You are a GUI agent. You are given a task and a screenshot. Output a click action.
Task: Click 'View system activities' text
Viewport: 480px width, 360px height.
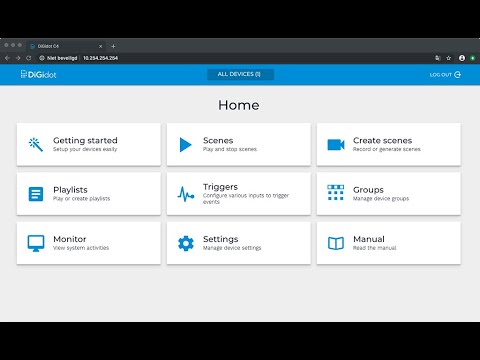pos(81,248)
